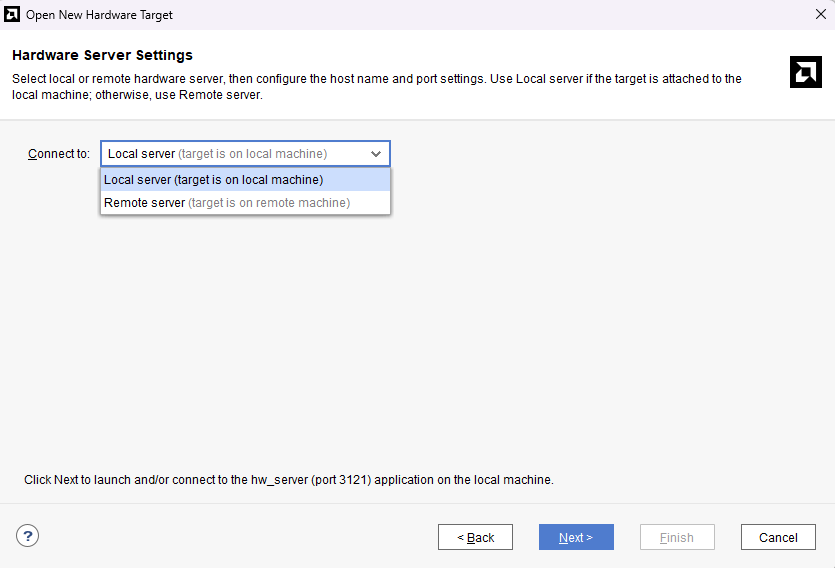Click the AMD logo in the title bar
835x568 pixels.
[x=13, y=15]
